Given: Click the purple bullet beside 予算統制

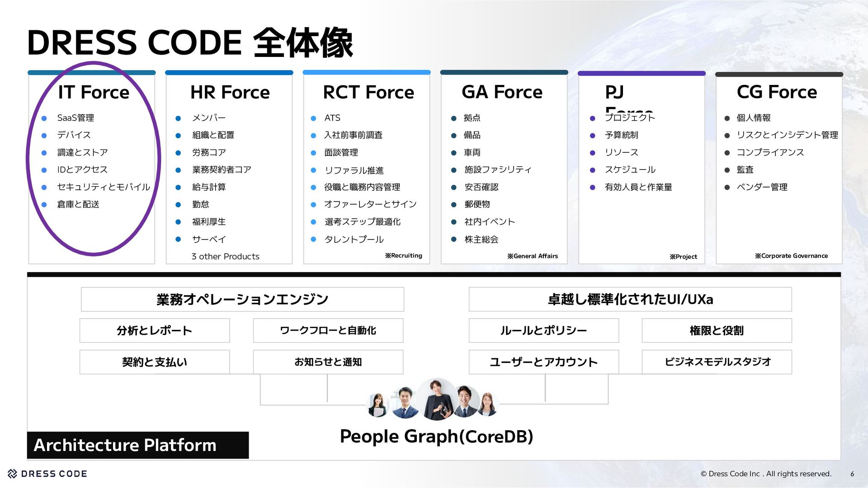Looking at the screenshot, I should (593, 136).
